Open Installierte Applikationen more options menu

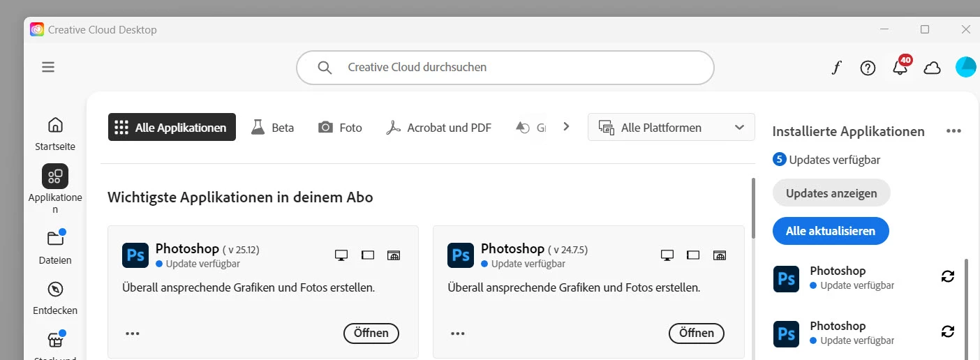954,131
